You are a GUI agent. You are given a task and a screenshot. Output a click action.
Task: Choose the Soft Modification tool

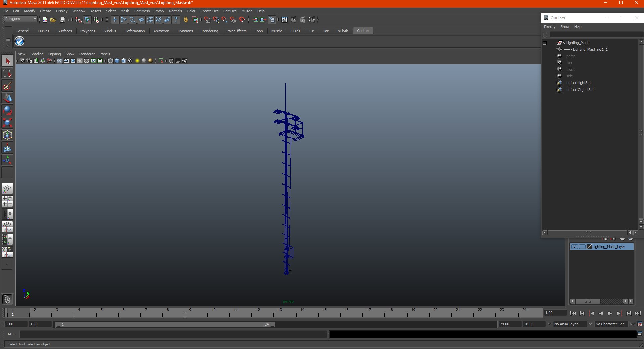coord(7,148)
